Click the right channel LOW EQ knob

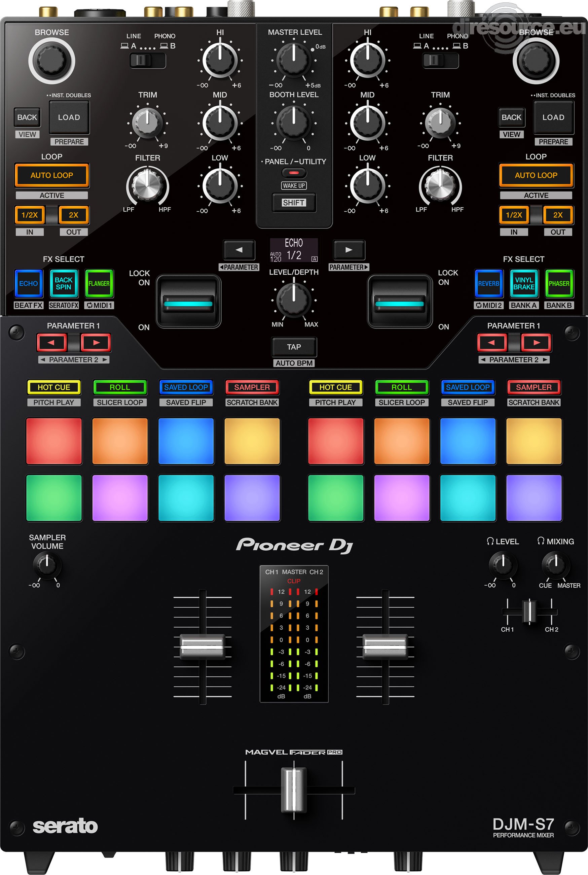pos(367,185)
